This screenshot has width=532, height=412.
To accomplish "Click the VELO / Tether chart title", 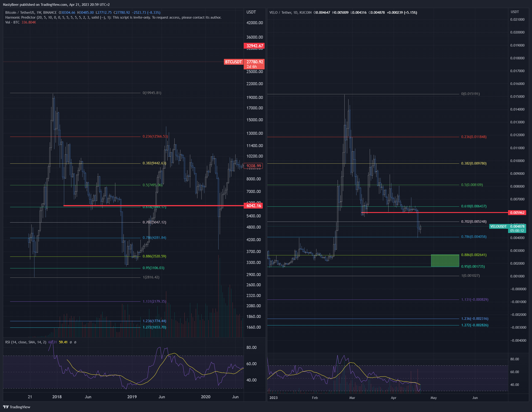I will [x=290, y=12].
